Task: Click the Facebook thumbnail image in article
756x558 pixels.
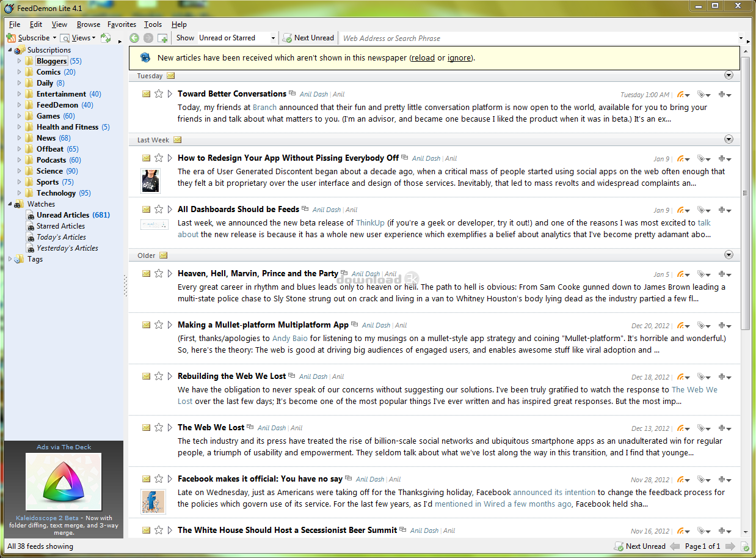Action: point(153,501)
